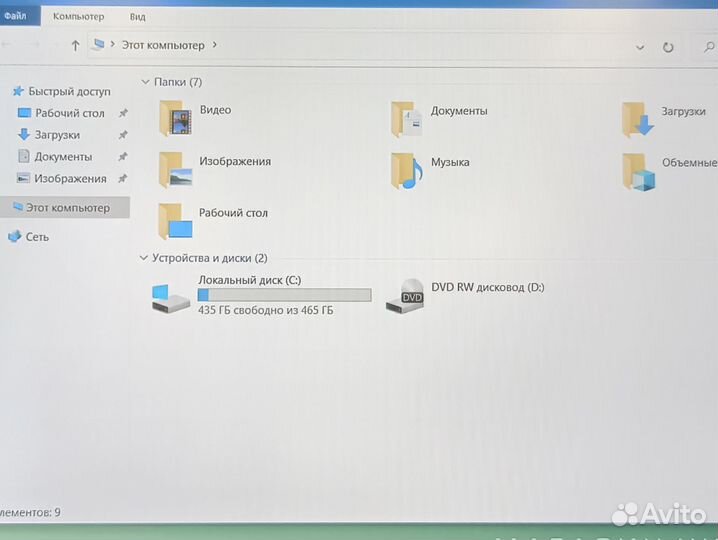Click the Up arrow navigation button

click(75, 45)
